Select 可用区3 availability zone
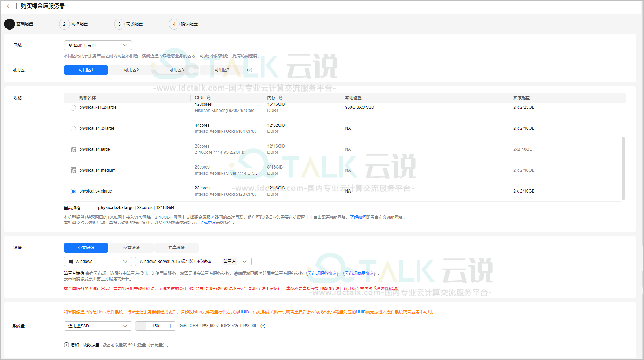This screenshot has height=360, width=644. pyautogui.click(x=177, y=70)
